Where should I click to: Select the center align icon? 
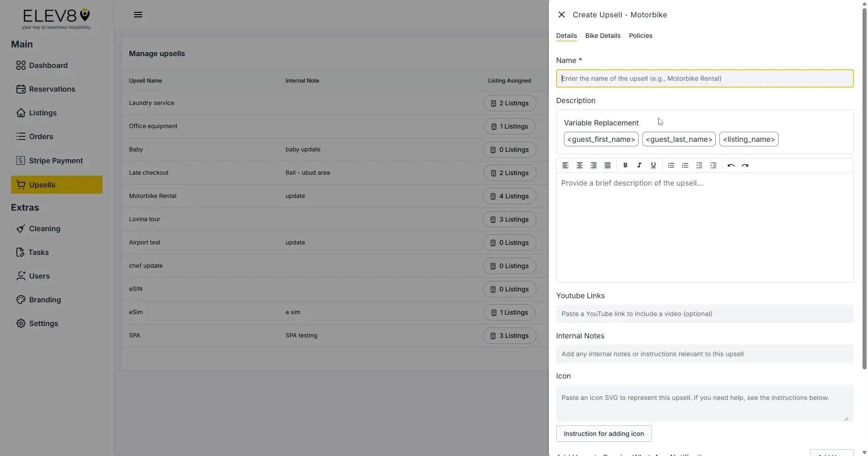tap(579, 165)
